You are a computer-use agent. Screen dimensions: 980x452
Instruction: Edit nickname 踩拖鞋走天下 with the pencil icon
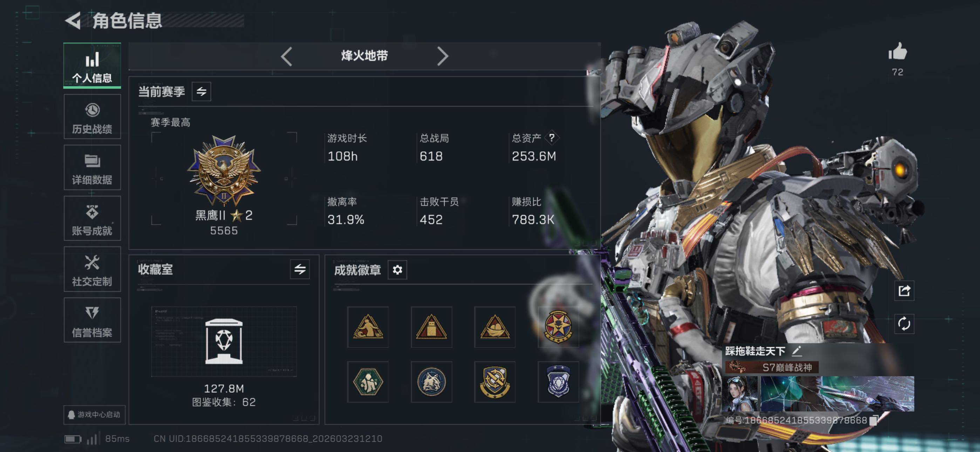click(797, 350)
